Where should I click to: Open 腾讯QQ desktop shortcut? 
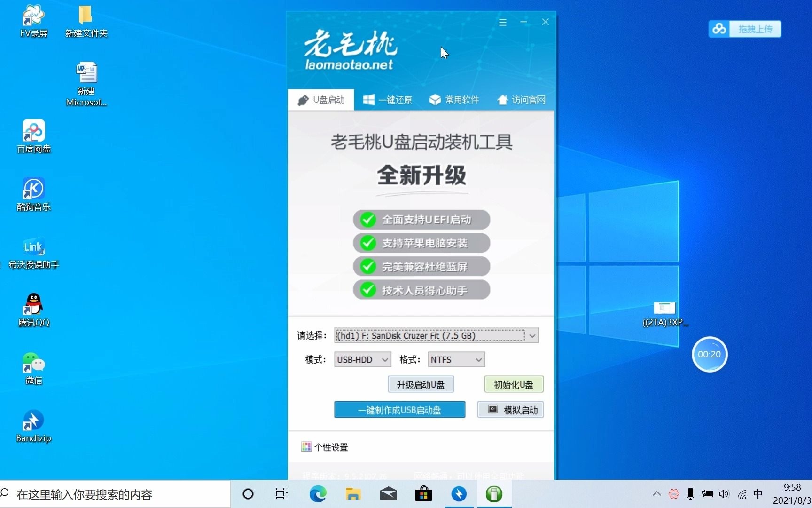point(33,310)
